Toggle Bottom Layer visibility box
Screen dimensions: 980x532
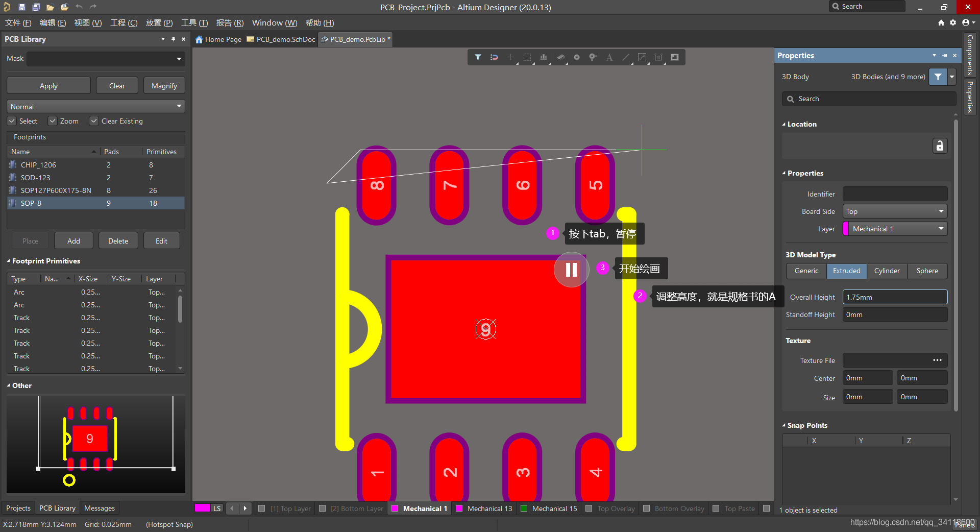323,509
